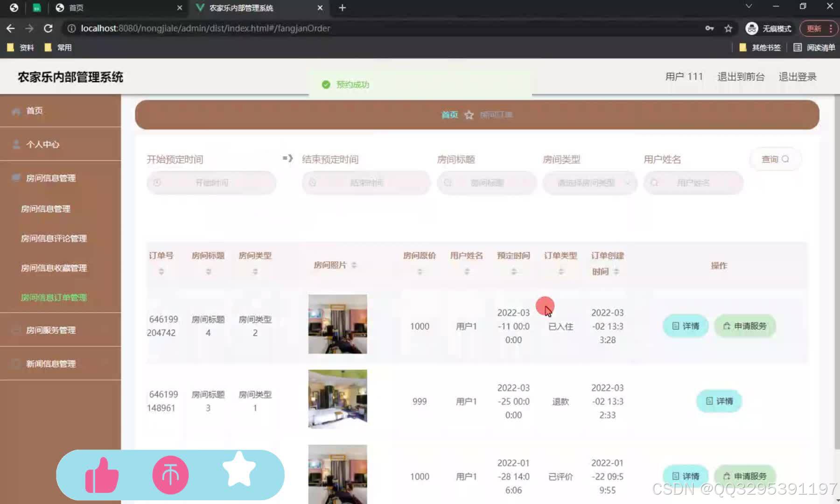Click 详情 for the 已评价 order

[686, 476]
